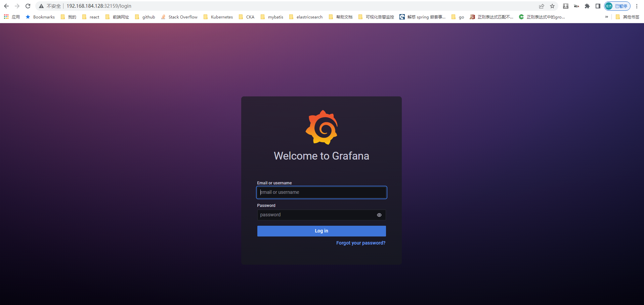Open the downloads extension icon
Screen dimensions: 644x305
[566, 6]
